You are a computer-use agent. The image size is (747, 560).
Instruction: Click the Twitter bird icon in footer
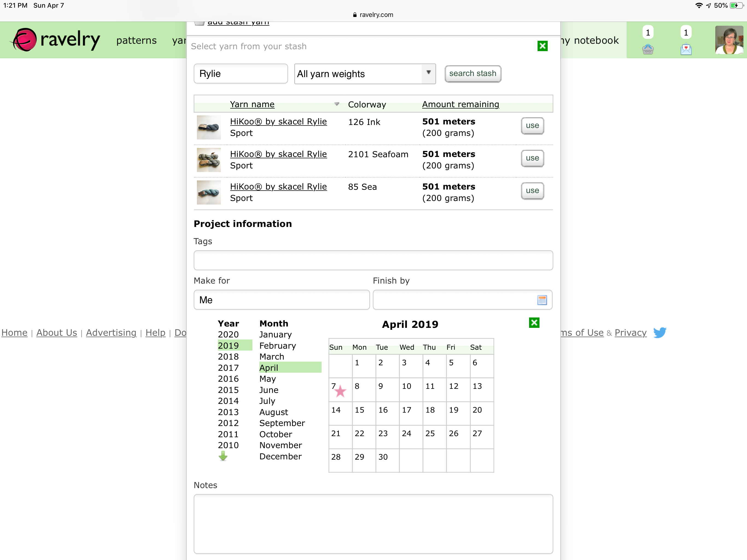(x=660, y=332)
